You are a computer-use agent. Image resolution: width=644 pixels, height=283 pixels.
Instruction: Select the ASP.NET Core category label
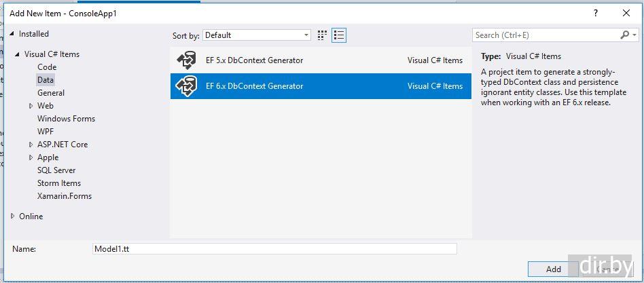pyautogui.click(x=62, y=145)
